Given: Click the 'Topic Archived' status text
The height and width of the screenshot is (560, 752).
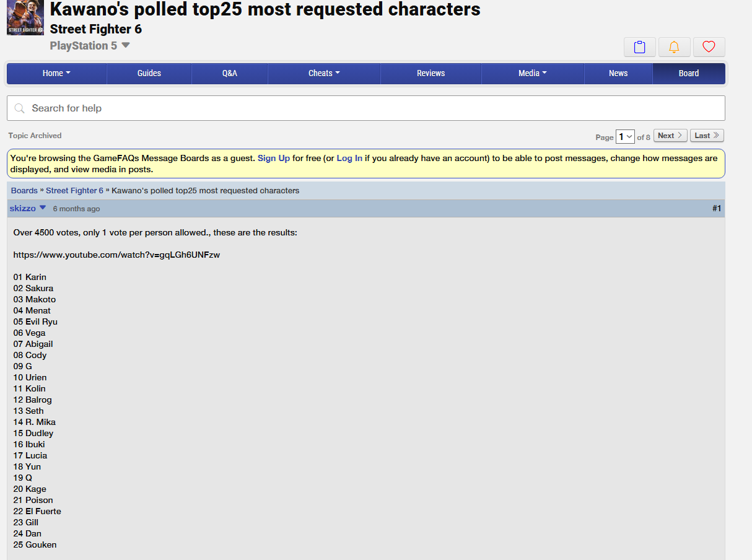Looking at the screenshot, I should (35, 136).
